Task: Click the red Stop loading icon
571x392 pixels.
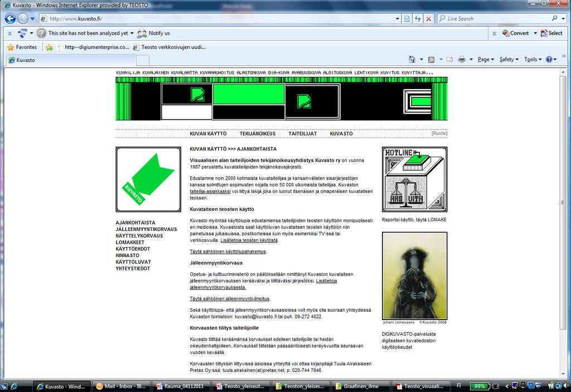Action: click(429, 18)
